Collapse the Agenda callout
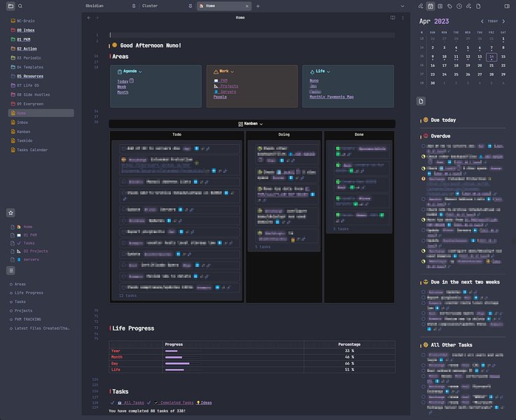Screen dimensions: 516x420 141,71
